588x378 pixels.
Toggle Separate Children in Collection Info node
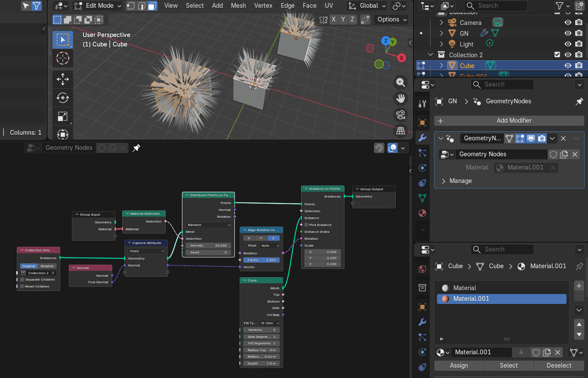tap(22, 279)
